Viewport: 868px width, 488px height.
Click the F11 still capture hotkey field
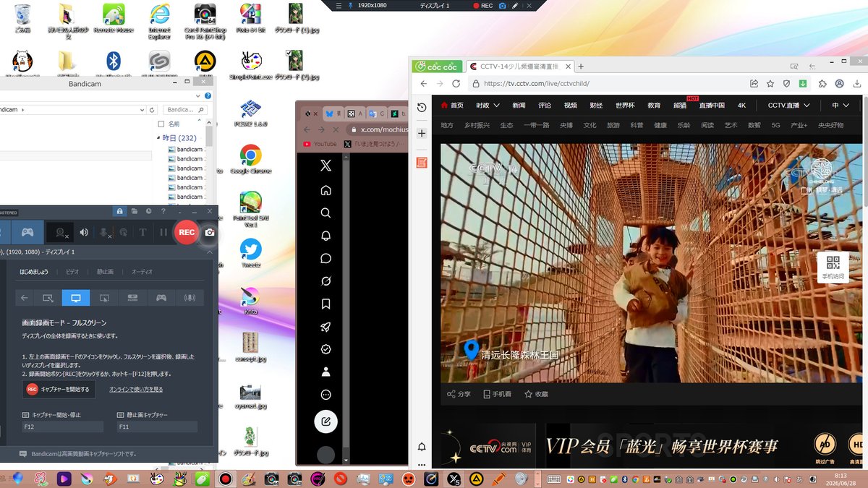click(x=157, y=427)
